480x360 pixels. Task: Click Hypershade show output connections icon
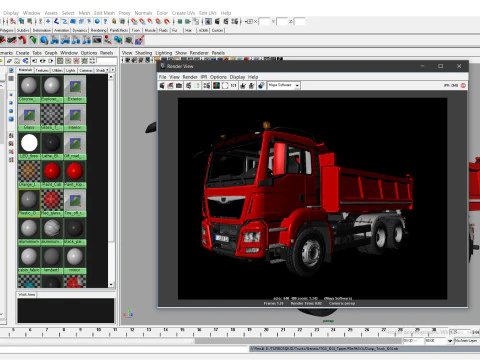(51, 61)
